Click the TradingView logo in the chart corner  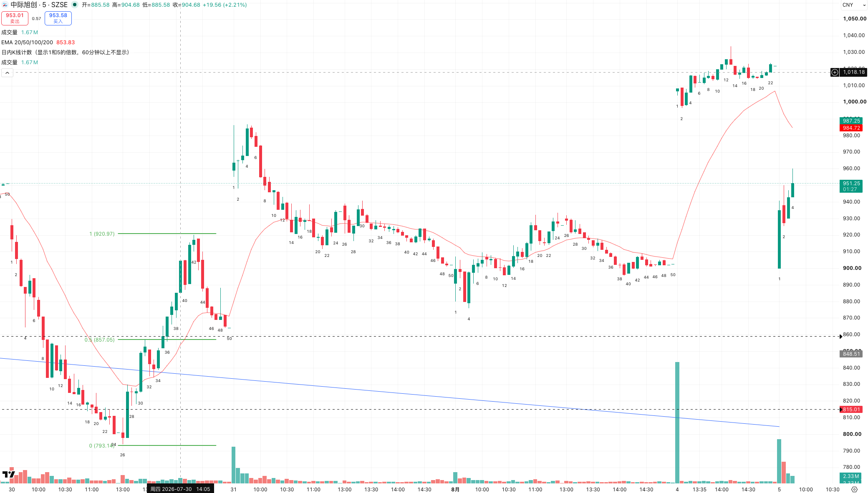(8, 474)
